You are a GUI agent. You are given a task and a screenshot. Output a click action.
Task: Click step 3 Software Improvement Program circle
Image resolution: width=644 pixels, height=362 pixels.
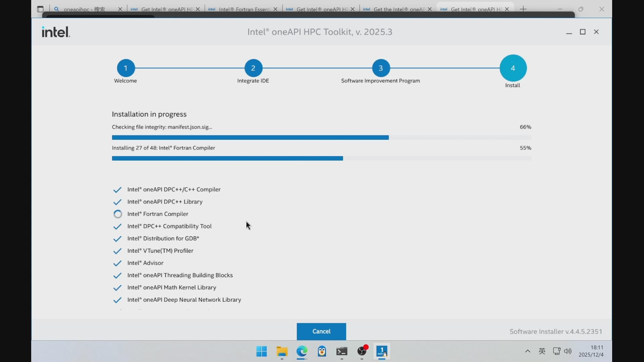point(381,68)
